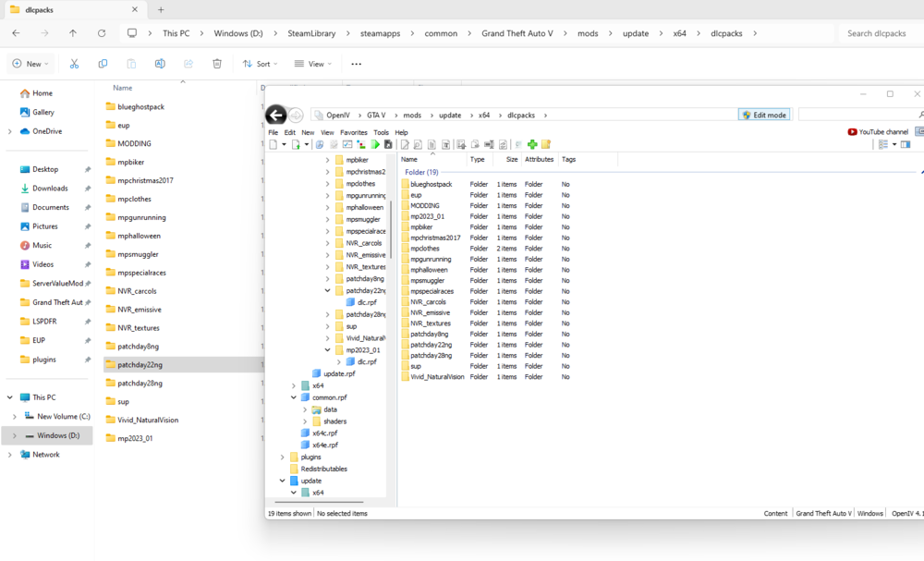Cut the selected file with the scissors icon
Viewport: 924px width, 561px height.
click(x=76, y=63)
